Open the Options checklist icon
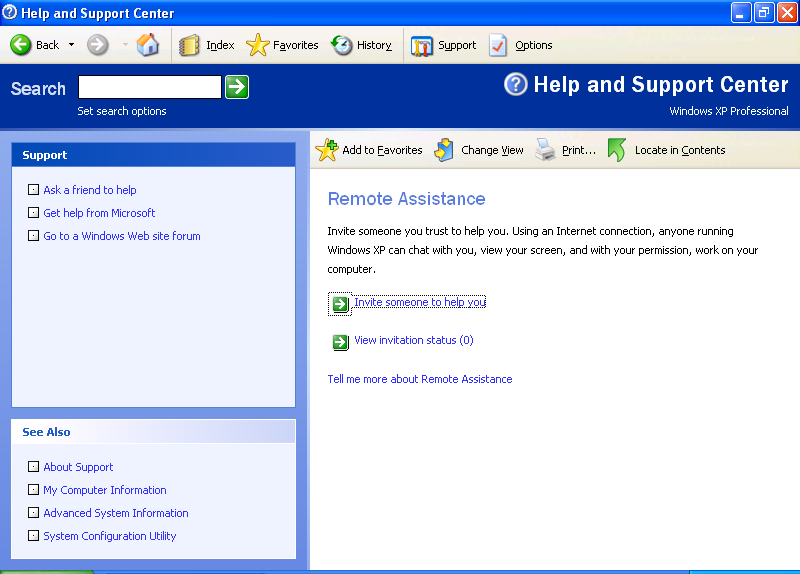The width and height of the screenshot is (800, 574). coord(498,45)
